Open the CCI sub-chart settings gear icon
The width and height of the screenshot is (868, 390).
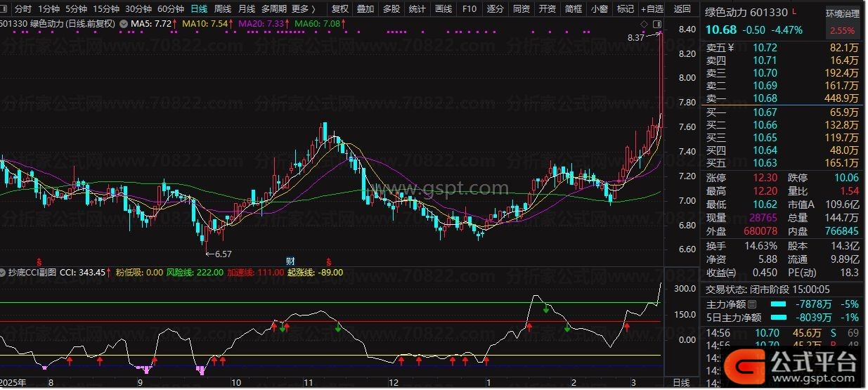coord(4,272)
